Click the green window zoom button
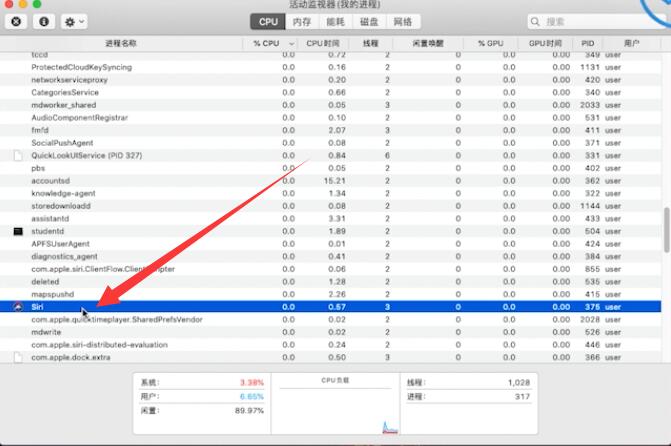Image resolution: width=671 pixels, height=446 pixels. (37, 4)
